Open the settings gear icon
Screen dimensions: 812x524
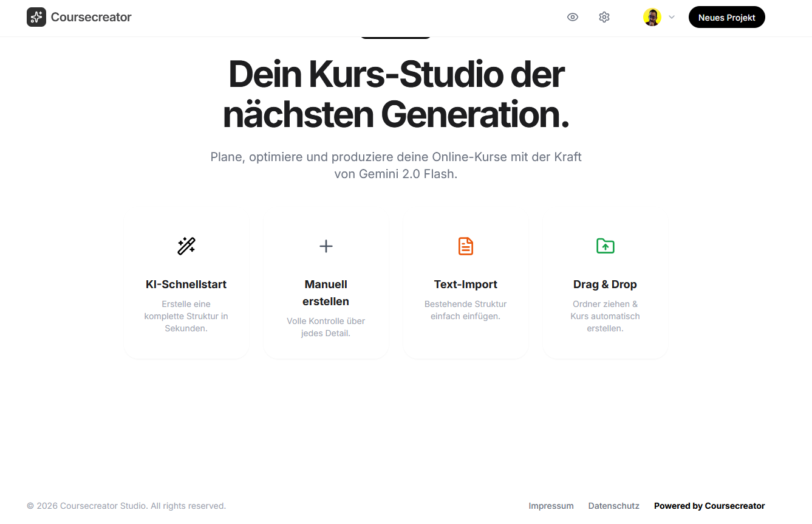pos(604,17)
